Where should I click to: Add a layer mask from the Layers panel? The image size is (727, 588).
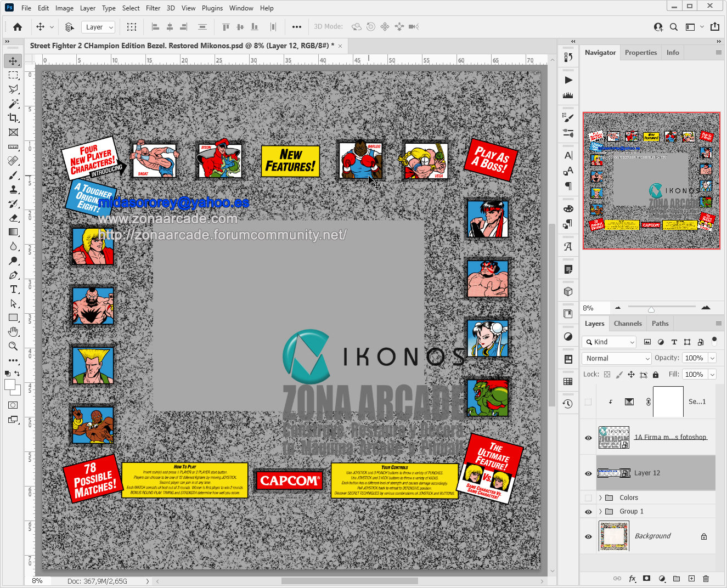pos(647,578)
